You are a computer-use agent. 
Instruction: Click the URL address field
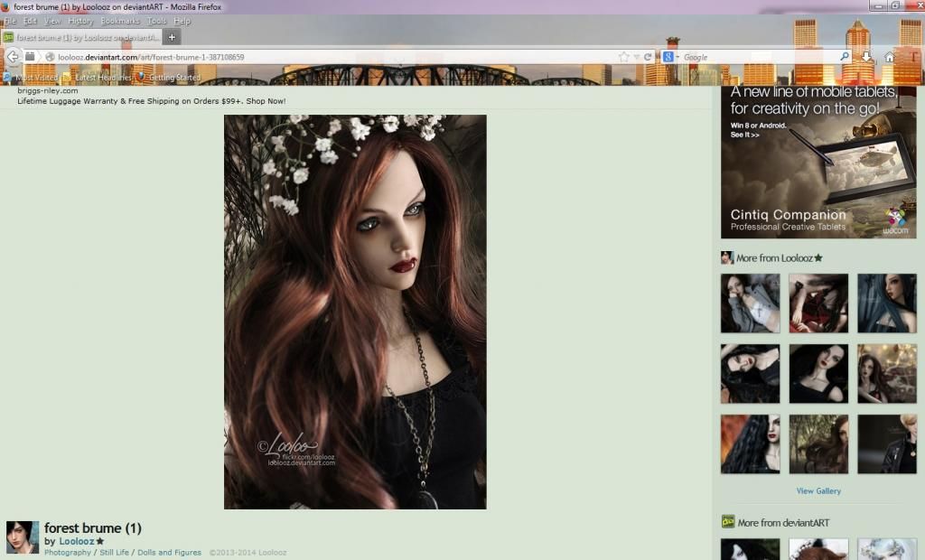336,57
